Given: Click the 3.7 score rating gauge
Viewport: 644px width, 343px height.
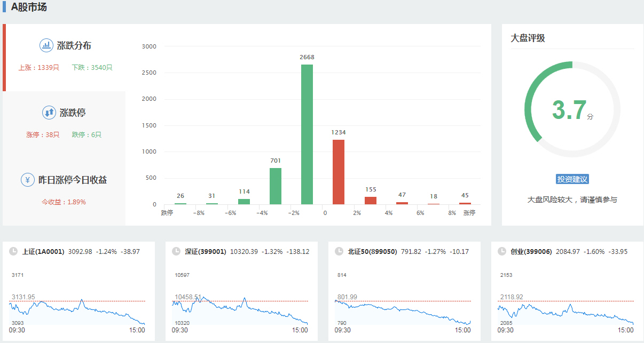Looking at the screenshot, I should (572, 109).
